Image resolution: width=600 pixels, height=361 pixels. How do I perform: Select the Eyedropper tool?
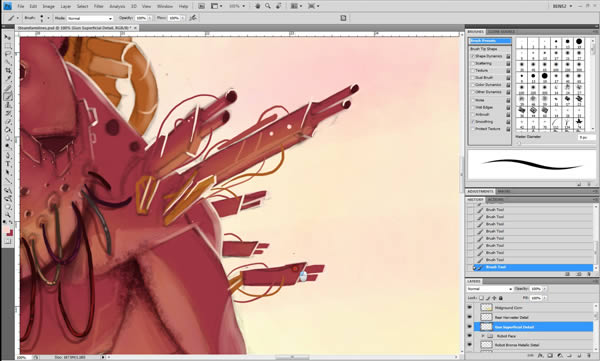click(8, 79)
